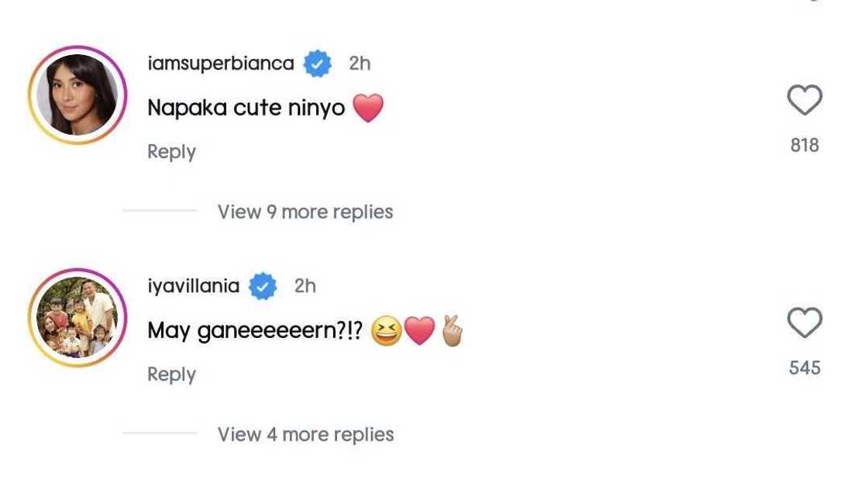Viewport: 868px width, 479px height.
Task: Expand replies under iamsuperbianca's comment
Action: [305, 211]
